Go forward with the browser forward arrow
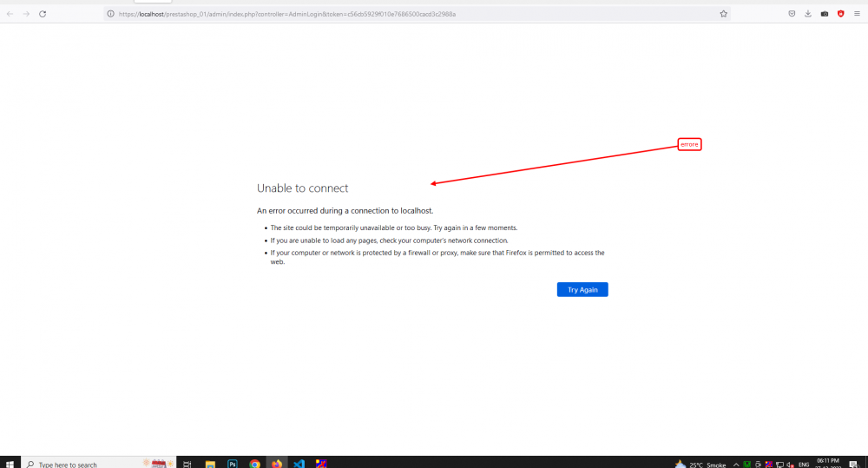Viewport: 868px width, 468px height. click(26, 14)
